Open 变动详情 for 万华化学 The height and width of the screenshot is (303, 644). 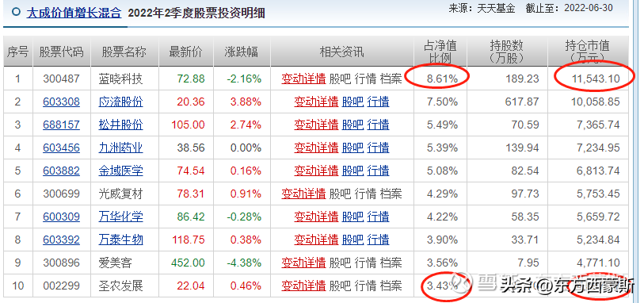click(x=316, y=217)
